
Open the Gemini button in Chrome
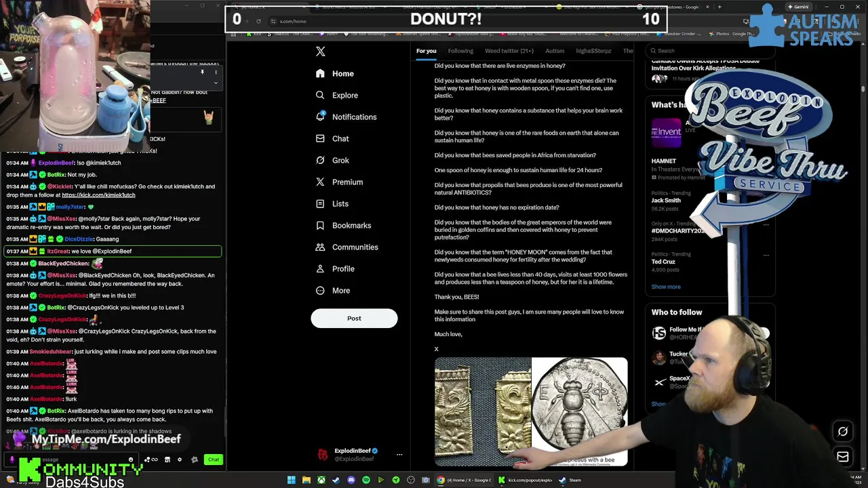point(797,7)
